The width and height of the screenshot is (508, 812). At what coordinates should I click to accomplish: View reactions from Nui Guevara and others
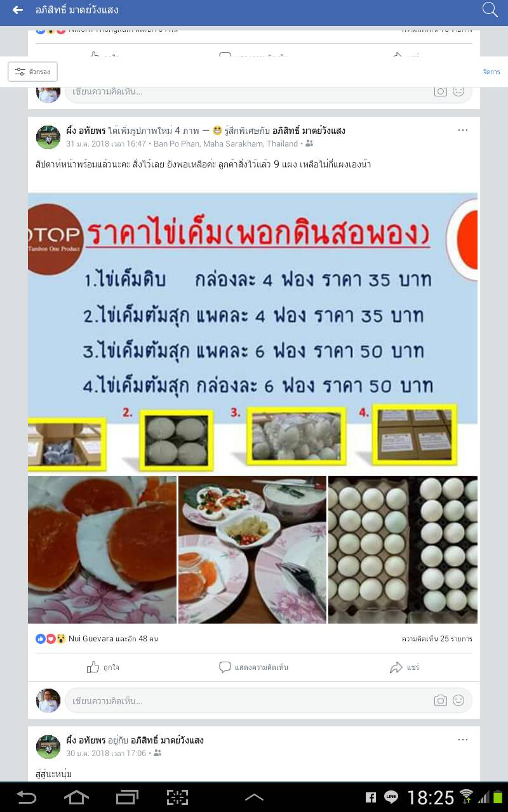pos(97,639)
